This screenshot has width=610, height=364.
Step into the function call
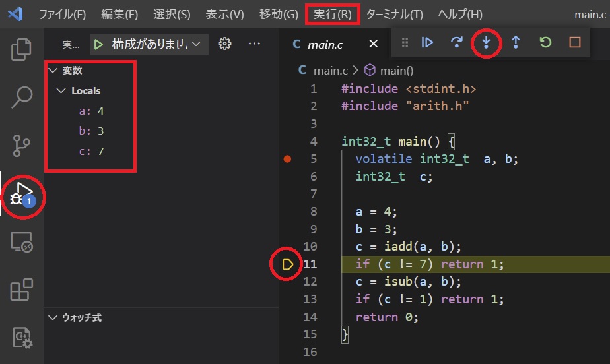(x=486, y=42)
